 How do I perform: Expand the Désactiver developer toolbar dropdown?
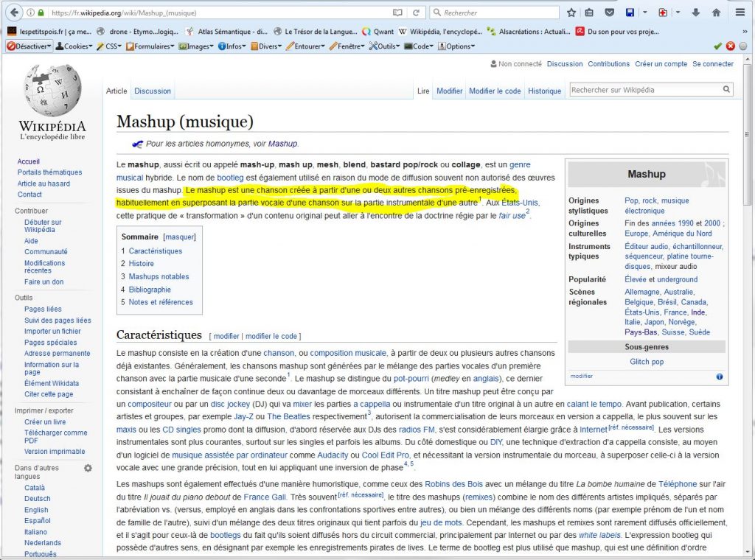click(29, 46)
